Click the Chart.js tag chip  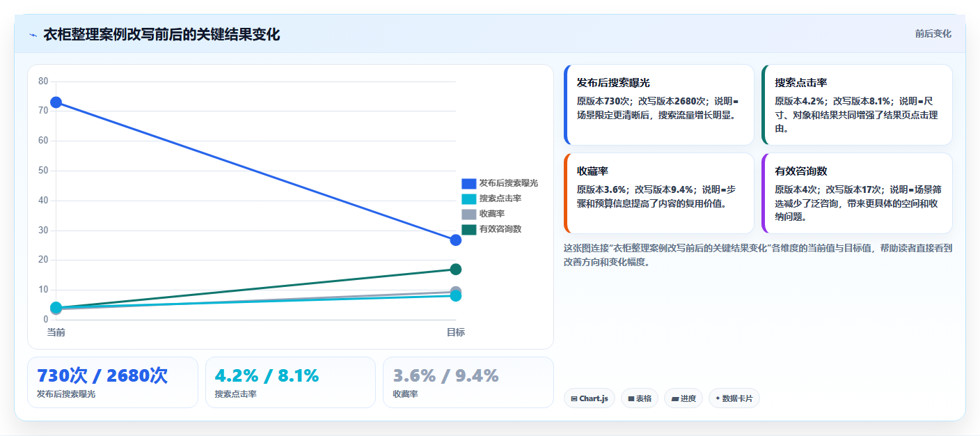589,398
